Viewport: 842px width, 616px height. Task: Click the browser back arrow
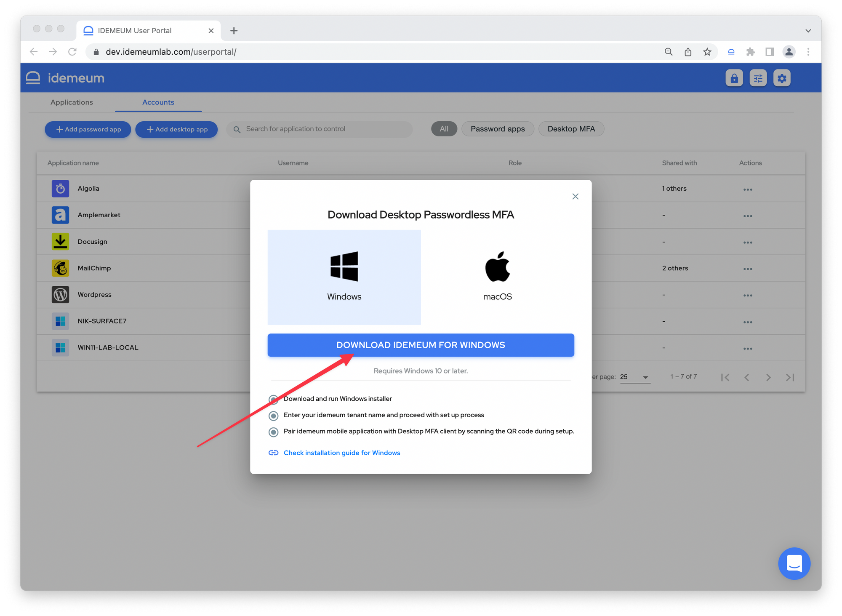point(34,52)
